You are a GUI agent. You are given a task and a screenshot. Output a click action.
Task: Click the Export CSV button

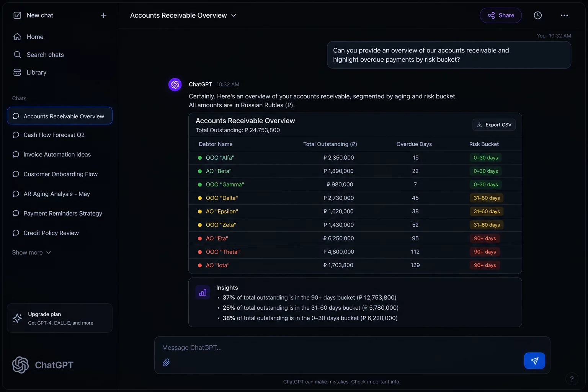tap(494, 125)
